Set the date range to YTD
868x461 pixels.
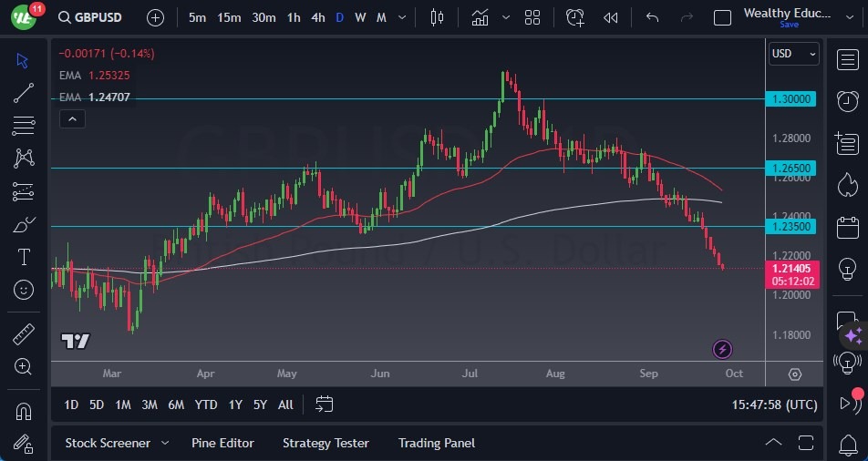coord(206,405)
